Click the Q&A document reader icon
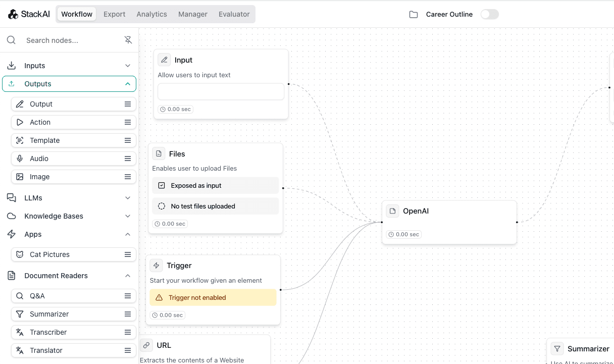 point(20,296)
